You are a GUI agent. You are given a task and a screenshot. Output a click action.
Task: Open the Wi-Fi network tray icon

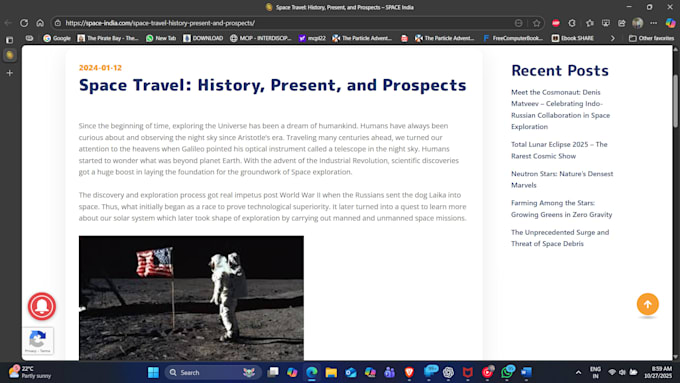[x=612, y=373]
